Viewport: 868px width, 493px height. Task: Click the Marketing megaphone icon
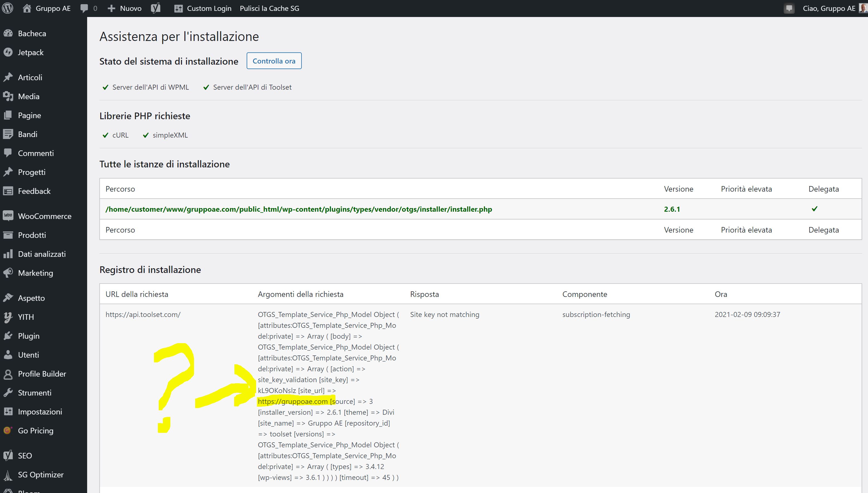[8, 273]
